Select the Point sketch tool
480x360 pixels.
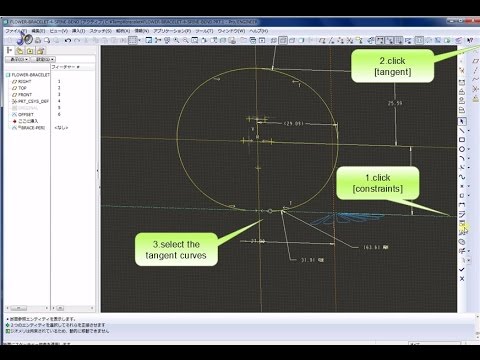pos(462,186)
